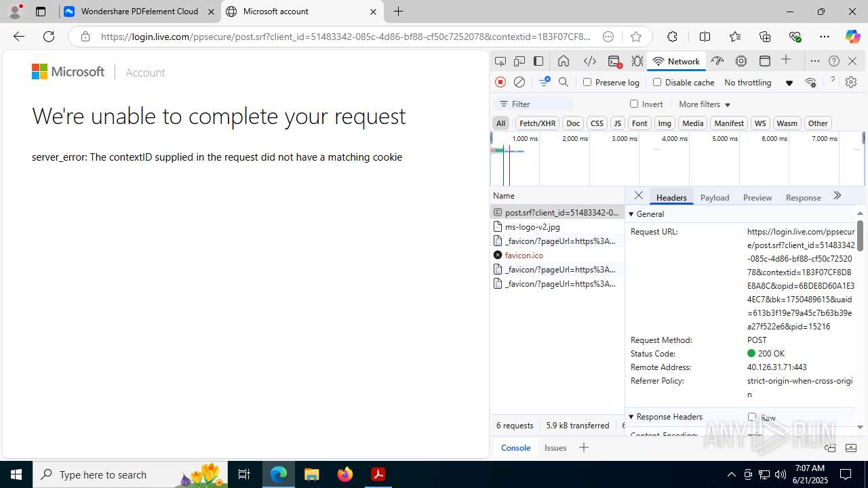Open the Console tool with error badge
Screen dimensions: 868x488
click(615, 61)
